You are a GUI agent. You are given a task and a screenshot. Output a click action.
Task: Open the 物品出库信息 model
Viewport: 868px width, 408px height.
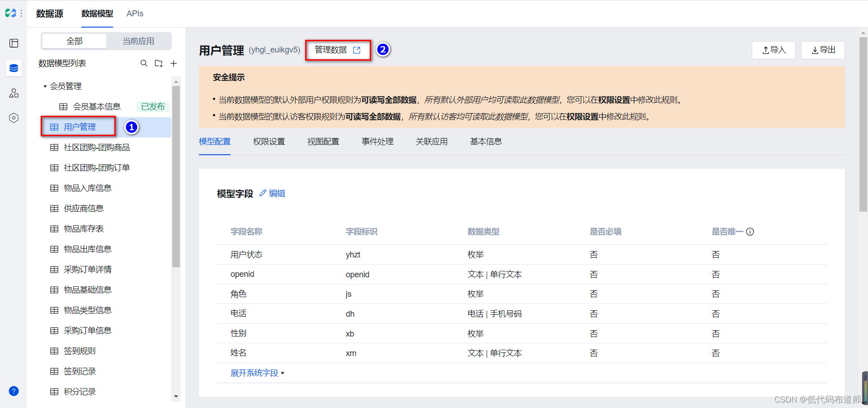(x=88, y=249)
